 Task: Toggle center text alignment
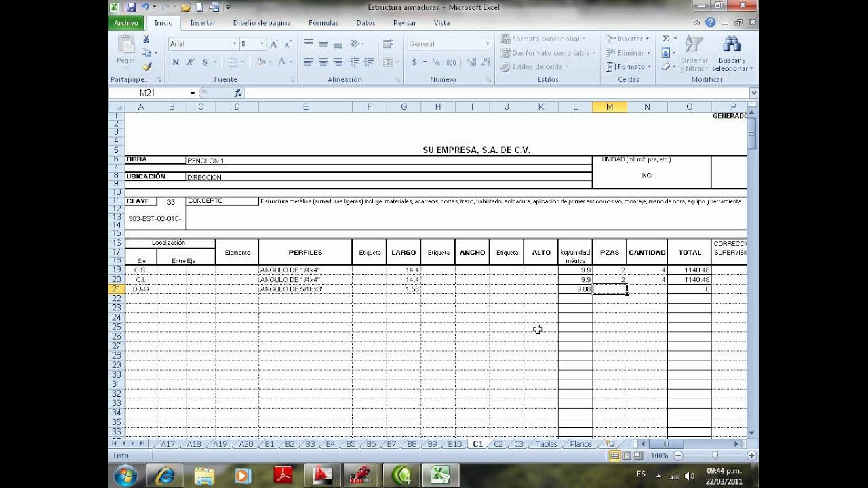[x=323, y=62]
